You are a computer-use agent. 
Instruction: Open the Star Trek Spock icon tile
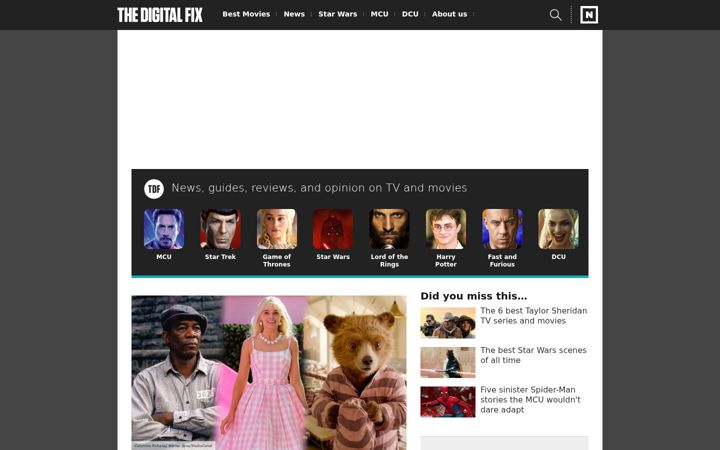(220, 229)
